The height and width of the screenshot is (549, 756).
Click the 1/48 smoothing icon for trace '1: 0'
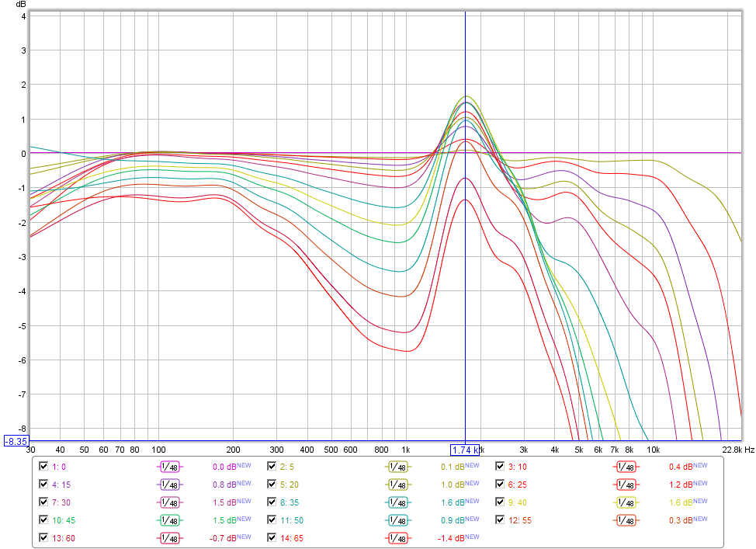pos(170,467)
